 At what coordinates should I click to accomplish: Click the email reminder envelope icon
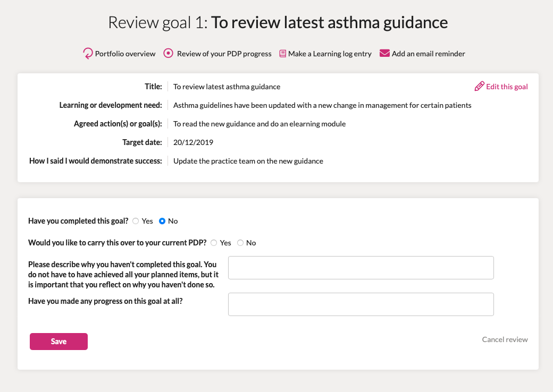point(384,53)
